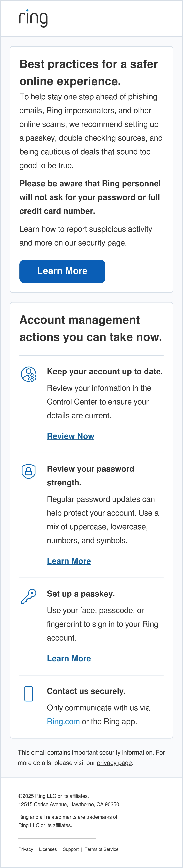Image resolution: width=183 pixels, height=868 pixels.
Task: Open the privacy page link
Action: point(114,763)
